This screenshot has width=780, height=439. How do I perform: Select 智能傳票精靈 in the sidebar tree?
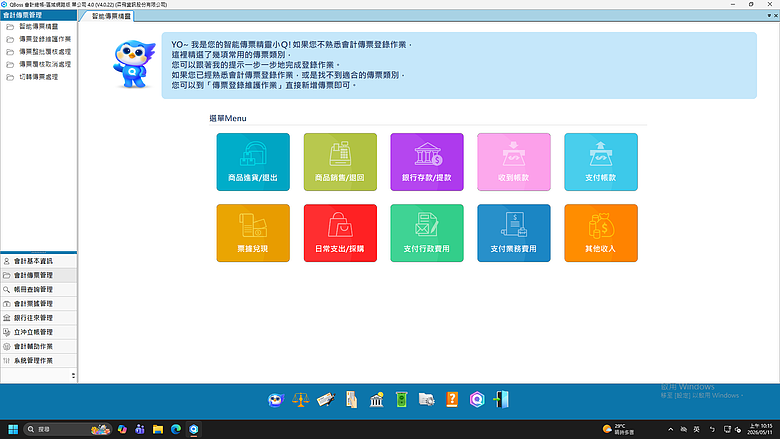pos(38,26)
